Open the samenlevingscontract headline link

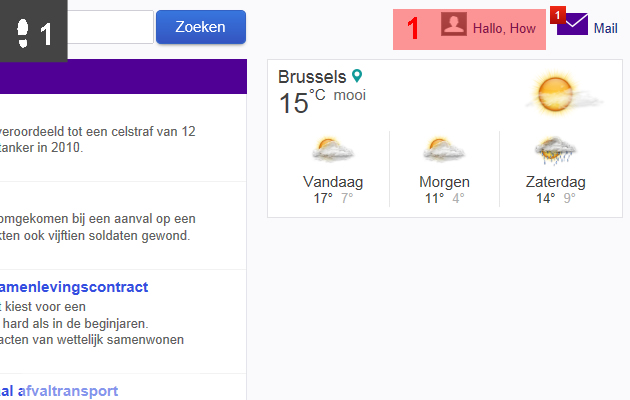pyautogui.click(x=74, y=287)
